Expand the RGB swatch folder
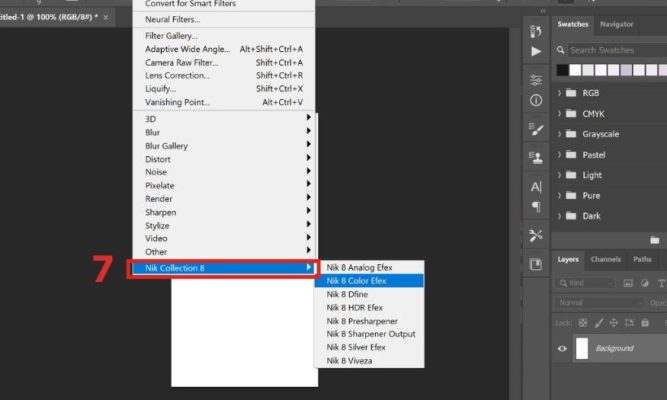 [x=560, y=93]
